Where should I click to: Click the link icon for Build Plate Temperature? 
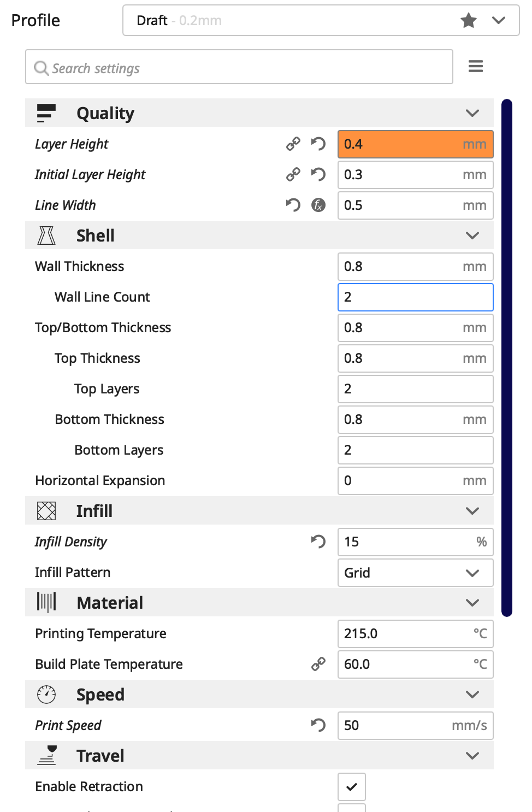[318, 664]
